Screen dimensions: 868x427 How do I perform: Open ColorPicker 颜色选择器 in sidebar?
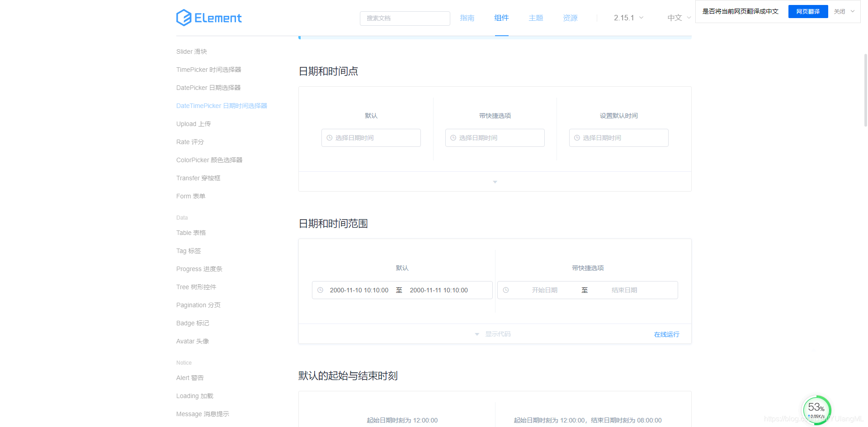pyautogui.click(x=209, y=160)
